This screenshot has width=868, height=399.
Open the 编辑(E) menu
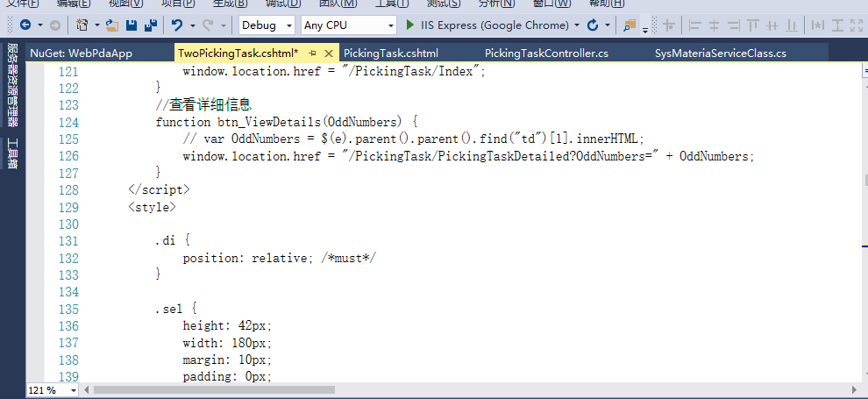coord(73,4)
